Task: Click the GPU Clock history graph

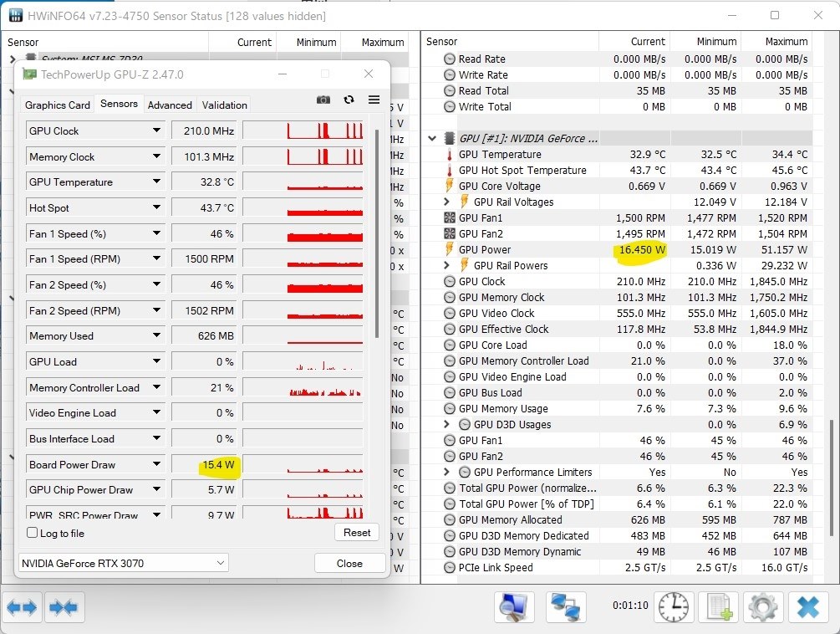Action: pos(303,130)
